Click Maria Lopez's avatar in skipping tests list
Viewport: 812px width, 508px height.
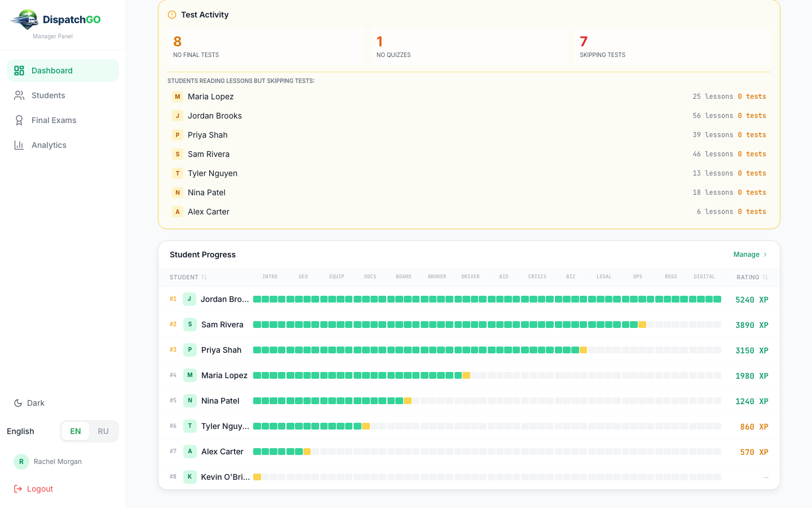(178, 97)
